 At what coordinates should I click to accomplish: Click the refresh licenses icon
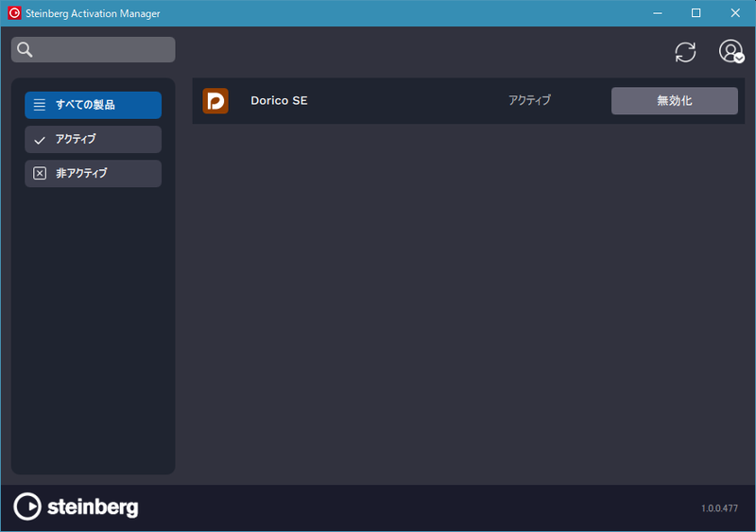(x=685, y=52)
